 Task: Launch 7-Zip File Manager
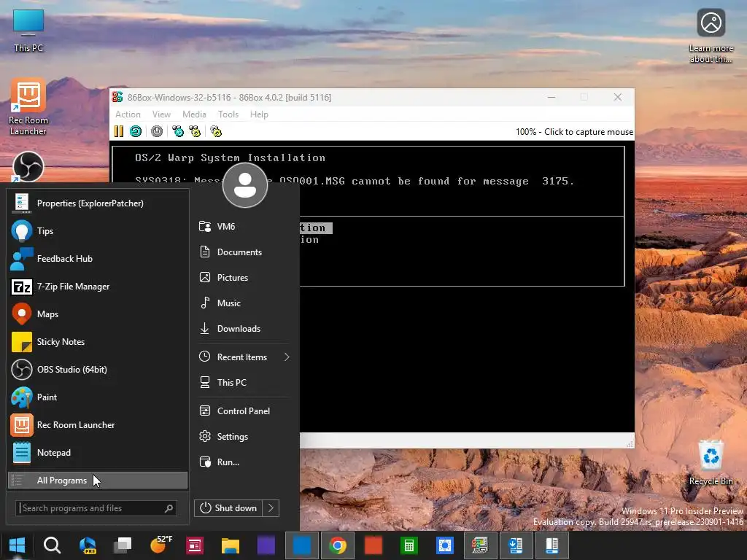pos(98,286)
